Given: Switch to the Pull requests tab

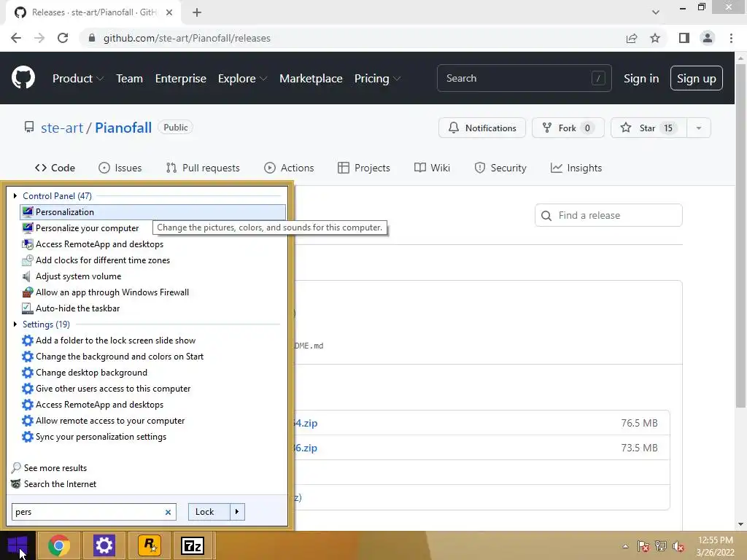Looking at the screenshot, I should [203, 168].
